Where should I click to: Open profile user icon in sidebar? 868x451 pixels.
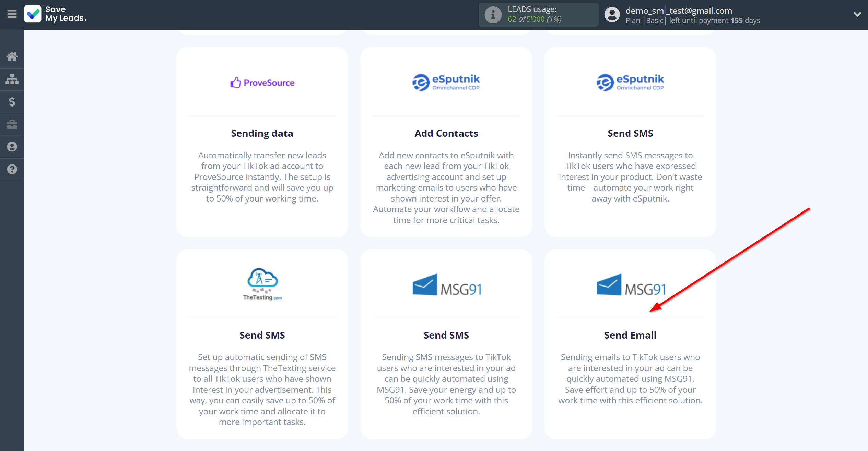[x=12, y=147]
